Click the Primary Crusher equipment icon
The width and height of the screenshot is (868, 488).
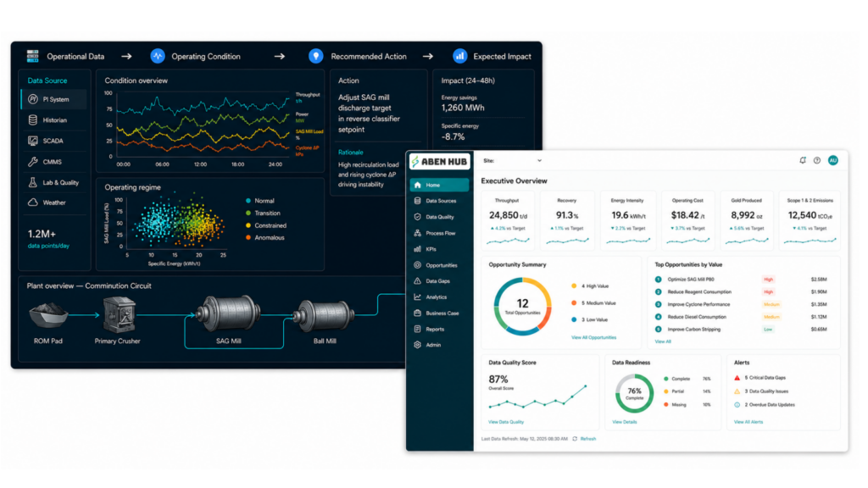119,314
